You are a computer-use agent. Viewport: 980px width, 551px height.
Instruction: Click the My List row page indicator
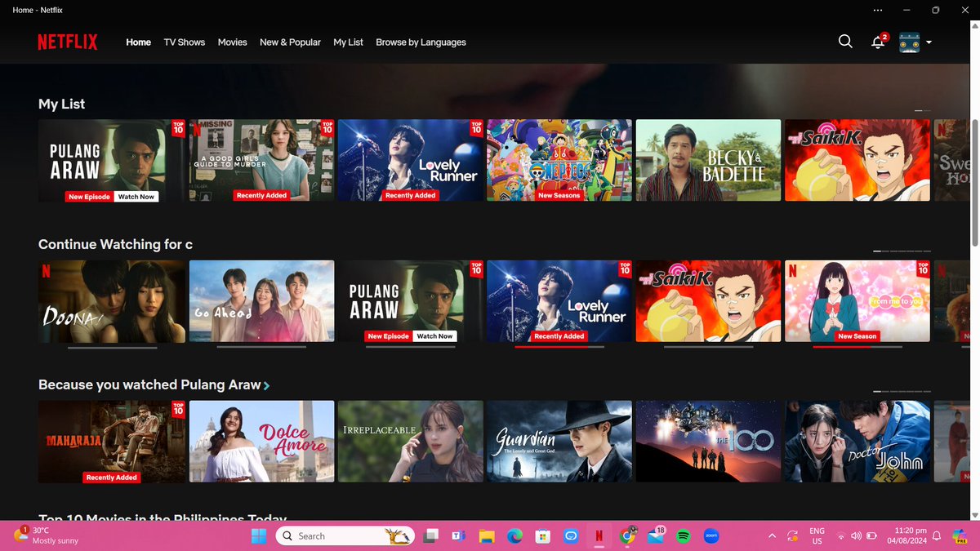click(x=923, y=110)
